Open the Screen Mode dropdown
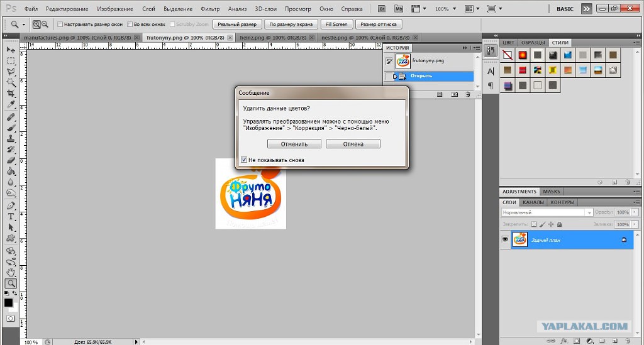Viewport: 644px width, 345px height. [x=494, y=9]
